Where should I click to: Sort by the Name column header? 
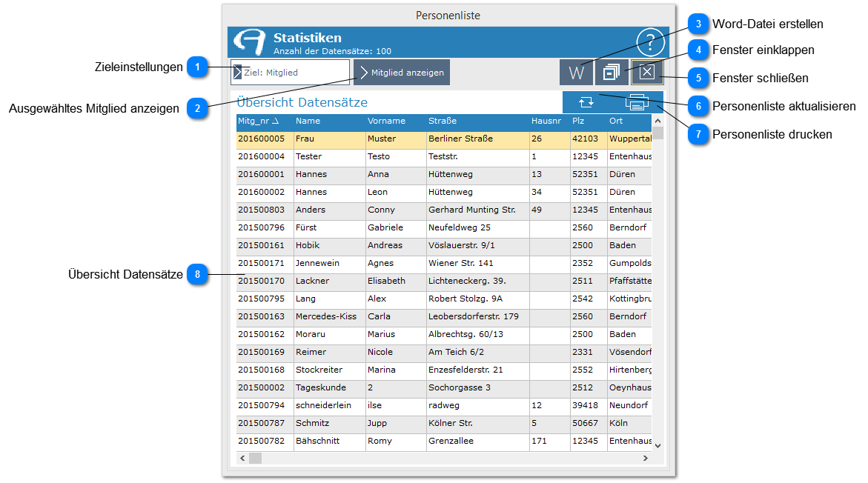pyautogui.click(x=329, y=121)
